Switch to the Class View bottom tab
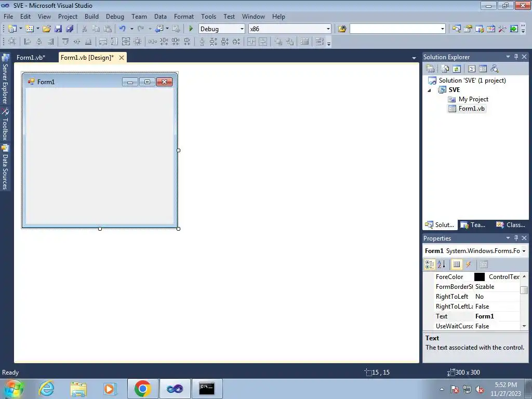Image resolution: width=532 pixels, height=399 pixels. [x=511, y=224]
